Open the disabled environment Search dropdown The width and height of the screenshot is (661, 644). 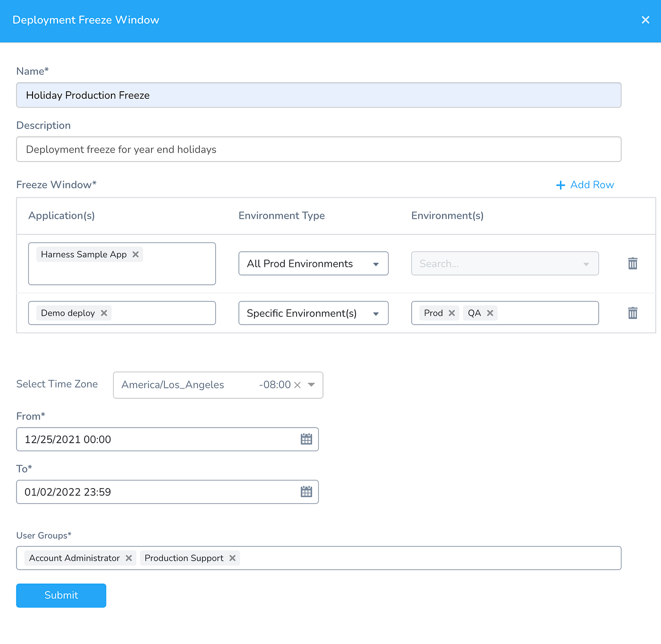coord(505,263)
